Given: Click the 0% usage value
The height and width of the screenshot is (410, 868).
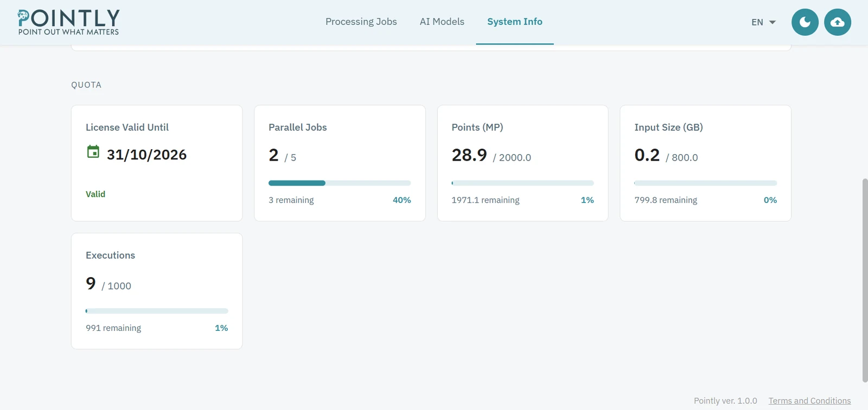Looking at the screenshot, I should 770,200.
